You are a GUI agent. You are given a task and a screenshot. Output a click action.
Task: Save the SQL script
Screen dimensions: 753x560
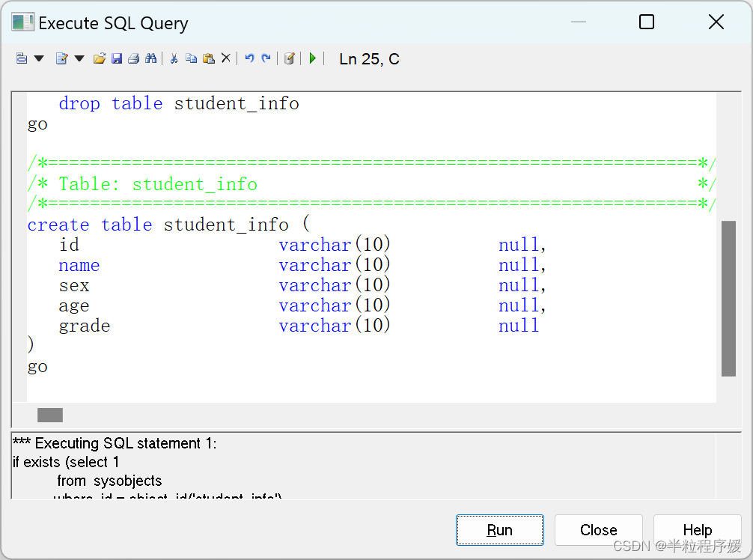pos(117,58)
